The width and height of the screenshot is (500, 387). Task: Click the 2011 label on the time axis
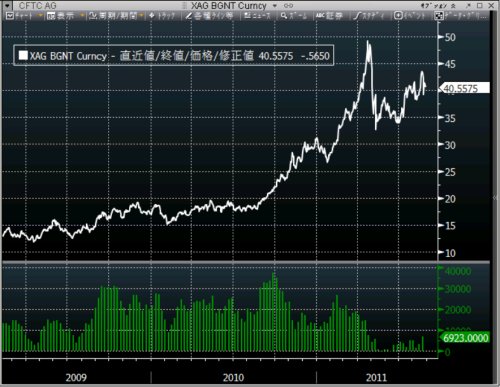[x=376, y=377]
